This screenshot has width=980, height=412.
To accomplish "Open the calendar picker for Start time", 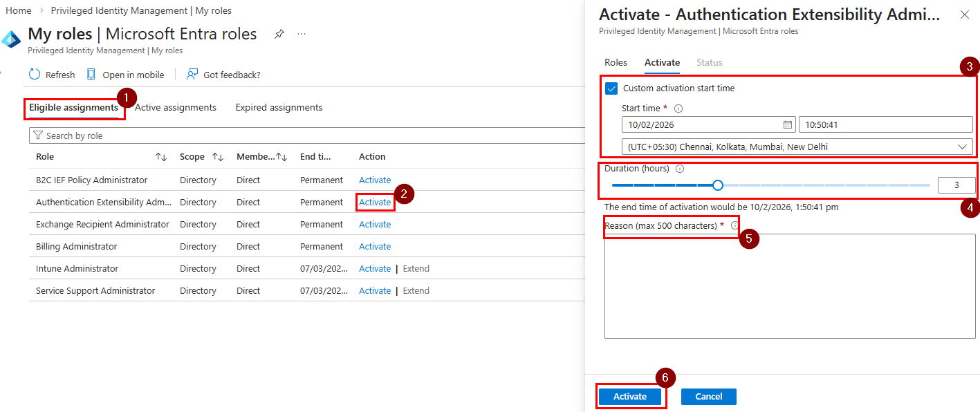I will pos(787,124).
